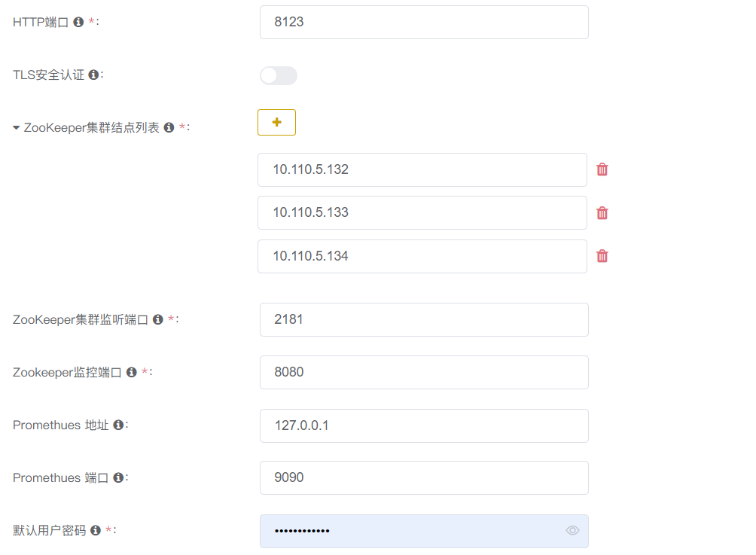Click info icon beside TLS安全认证 label
The height and width of the screenshot is (555, 756).
[93, 75]
